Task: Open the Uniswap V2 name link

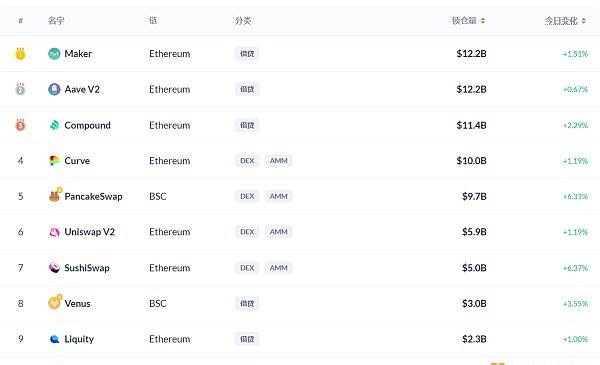Action: [x=90, y=232]
